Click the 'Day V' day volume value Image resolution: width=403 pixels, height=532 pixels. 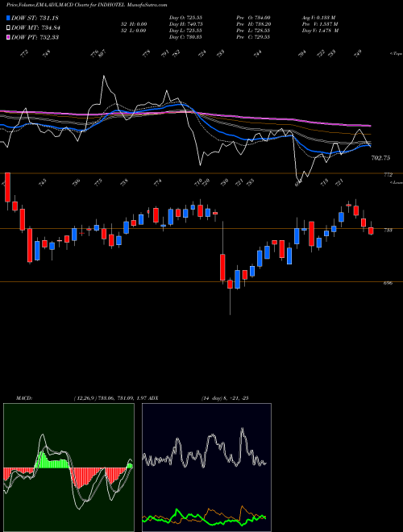pyautogui.click(x=321, y=31)
